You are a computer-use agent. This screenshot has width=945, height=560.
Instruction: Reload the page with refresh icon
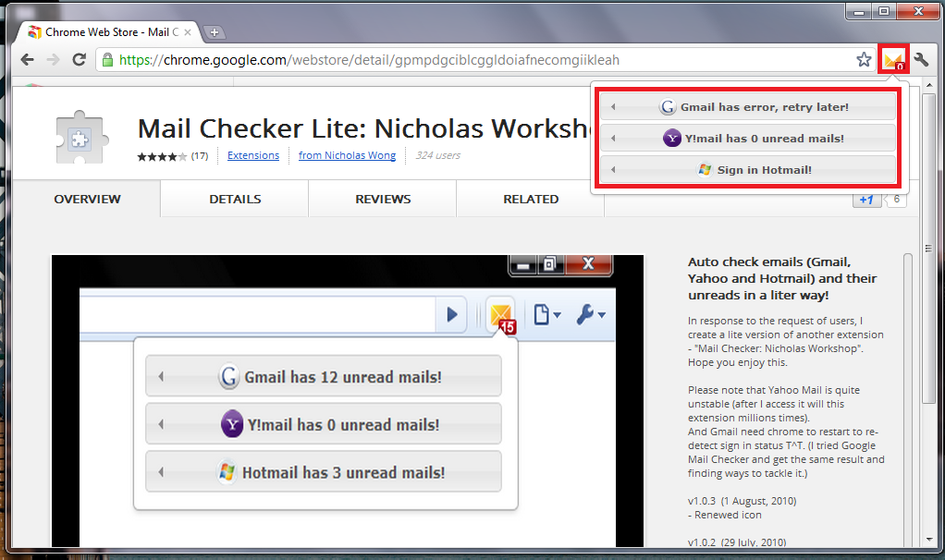coord(79,60)
